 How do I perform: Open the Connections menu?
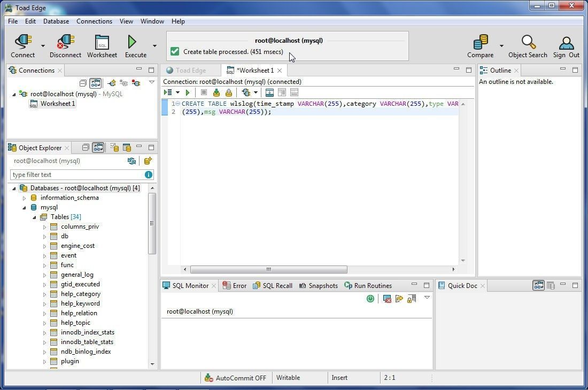coord(94,21)
